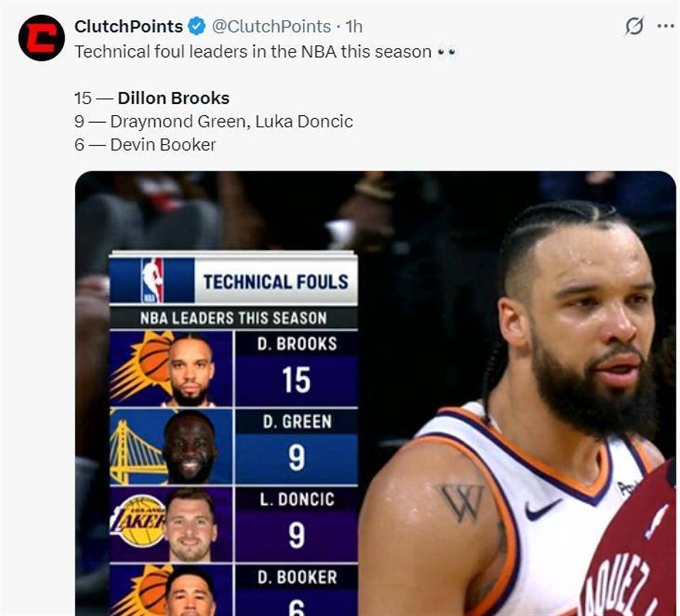The height and width of the screenshot is (616, 680).
Task: Click the bold Dillon Brooks text
Action: [x=173, y=98]
